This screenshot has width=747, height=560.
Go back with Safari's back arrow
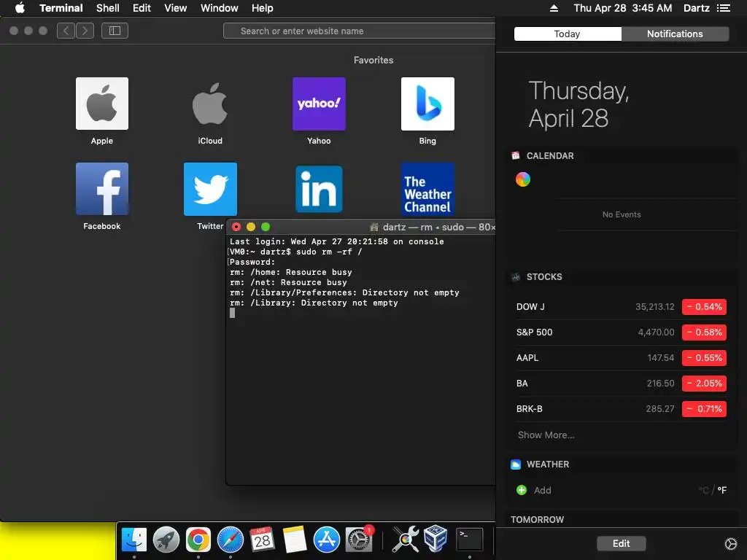[66, 31]
